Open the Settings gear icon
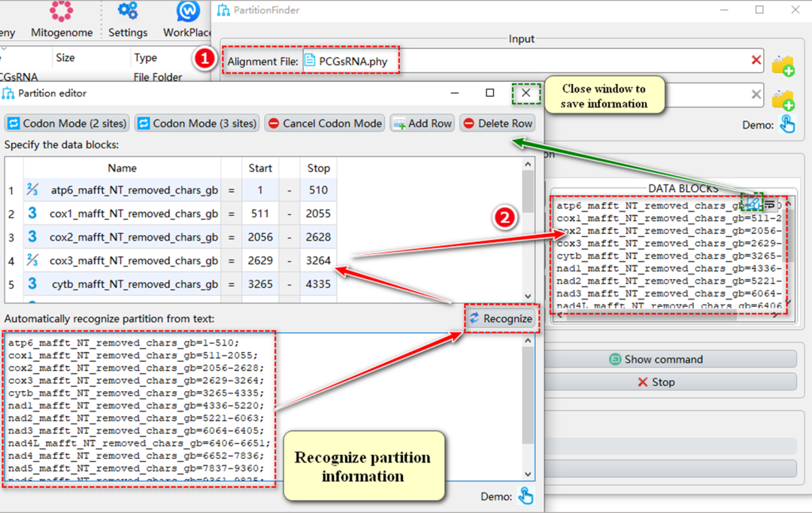812x513 pixels. click(x=127, y=11)
